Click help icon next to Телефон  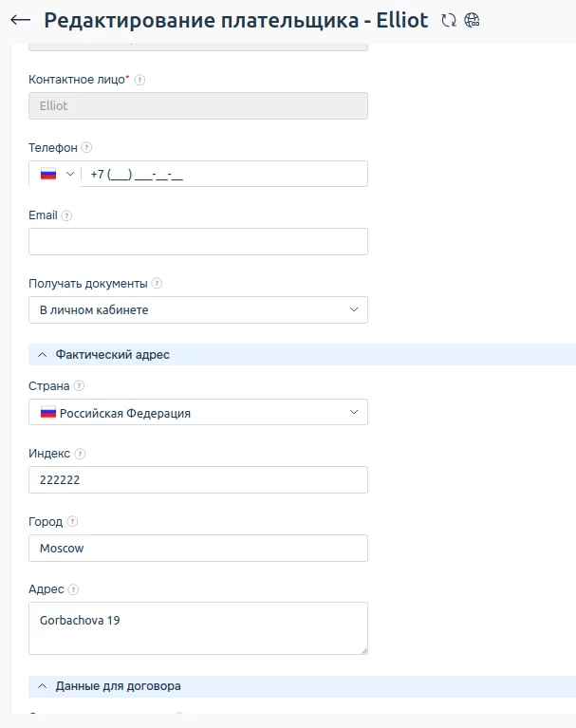click(87, 148)
